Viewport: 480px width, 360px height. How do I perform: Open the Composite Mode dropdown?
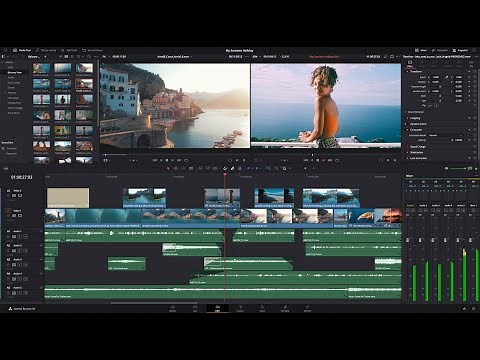pyautogui.click(x=446, y=135)
